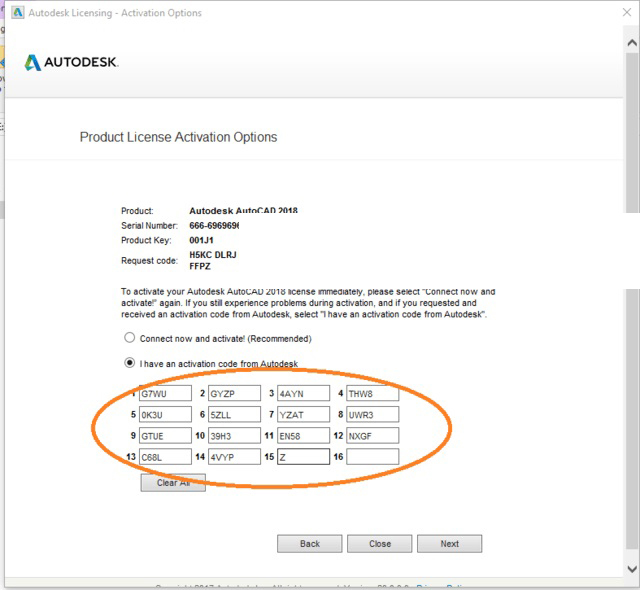Click the Autodesk logo in the header
Viewport: 640px width, 590px height.
coord(71,62)
